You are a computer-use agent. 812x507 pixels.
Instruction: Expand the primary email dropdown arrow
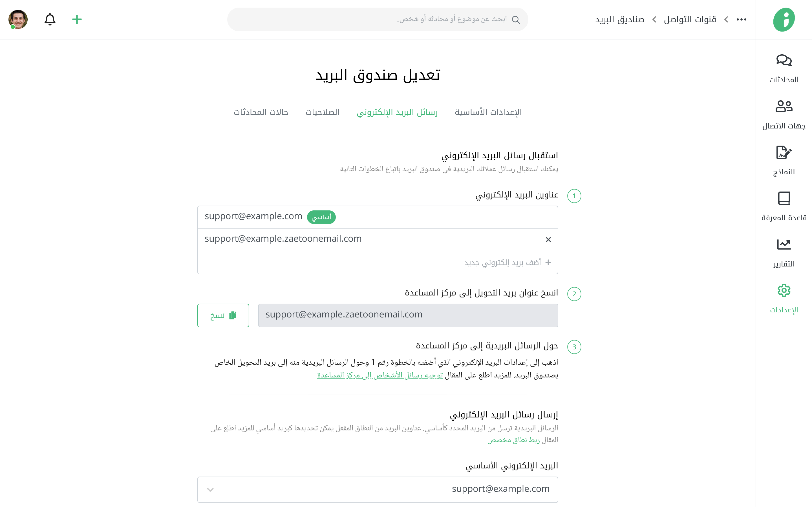(x=210, y=490)
